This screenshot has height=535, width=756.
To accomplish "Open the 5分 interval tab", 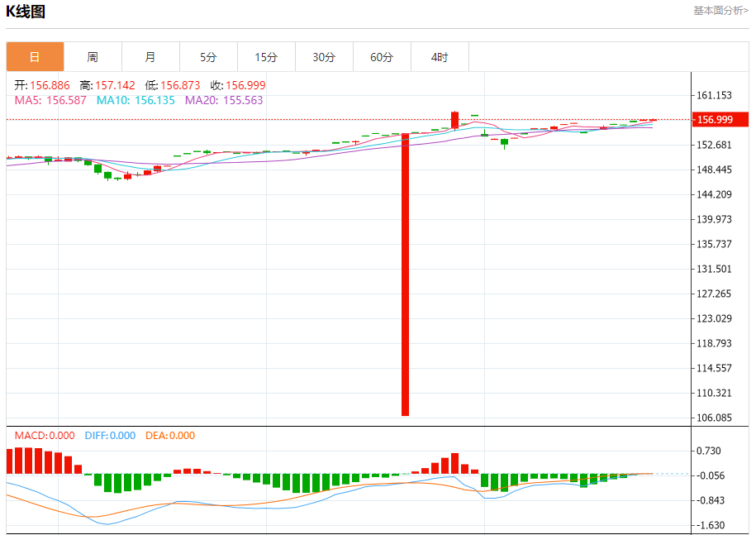I will pyautogui.click(x=209, y=57).
